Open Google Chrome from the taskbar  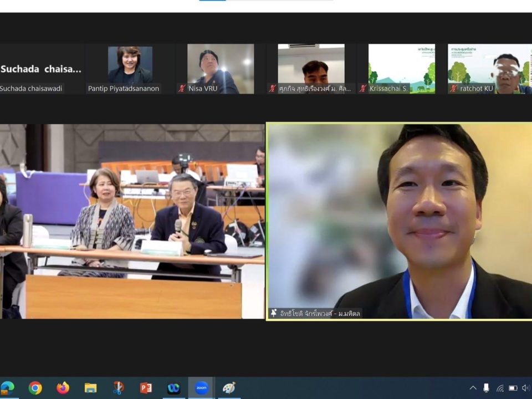click(35, 388)
